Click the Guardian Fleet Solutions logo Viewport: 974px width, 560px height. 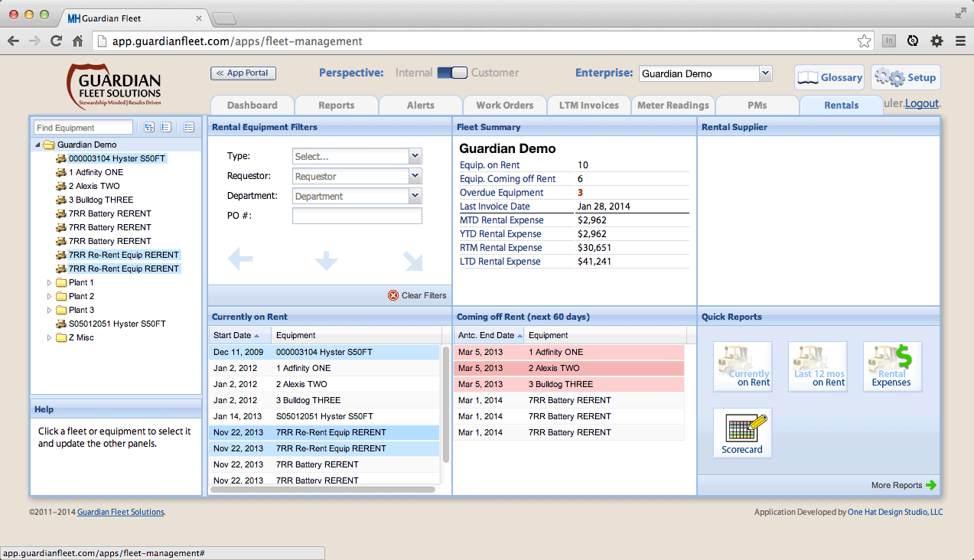113,85
